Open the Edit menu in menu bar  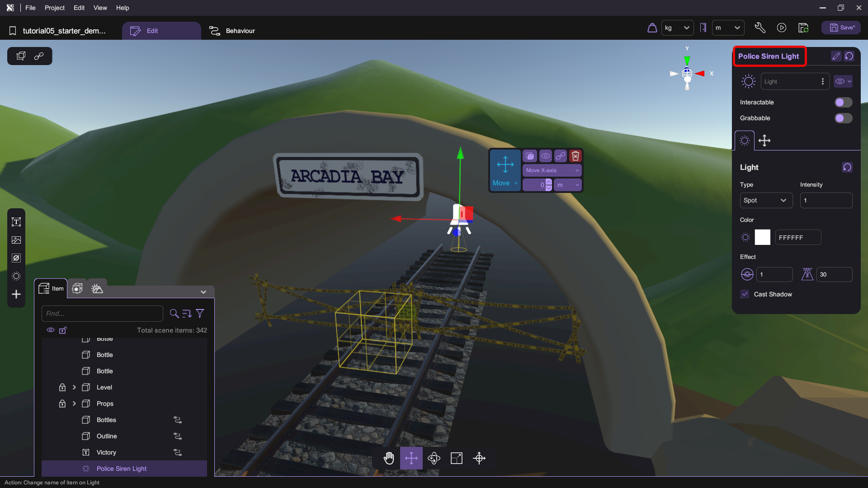[79, 8]
